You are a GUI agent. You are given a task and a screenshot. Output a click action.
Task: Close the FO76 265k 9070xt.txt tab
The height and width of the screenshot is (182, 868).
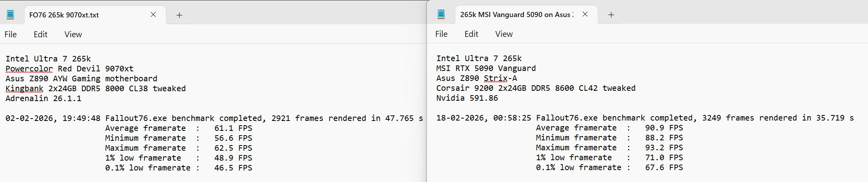coord(153,15)
